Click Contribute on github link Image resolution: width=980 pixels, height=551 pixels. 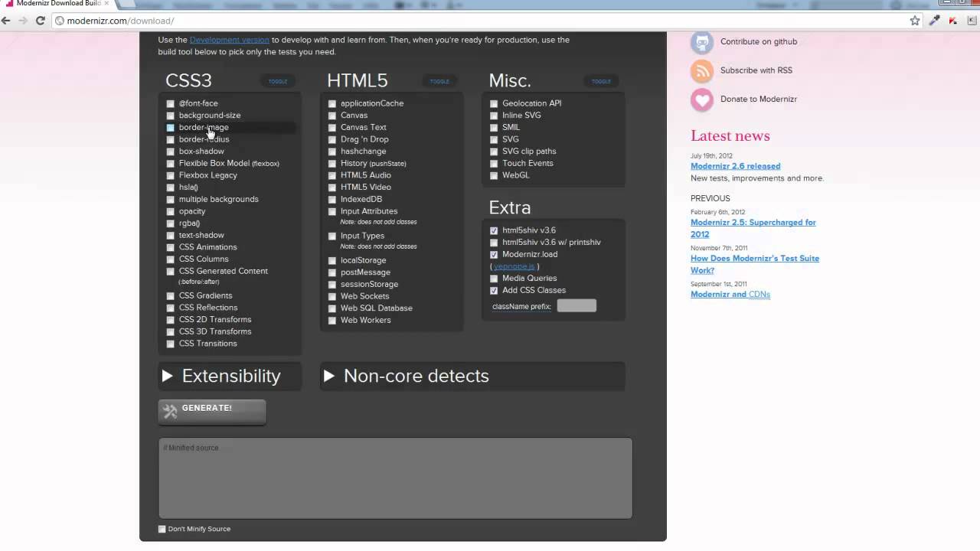pyautogui.click(x=759, y=42)
